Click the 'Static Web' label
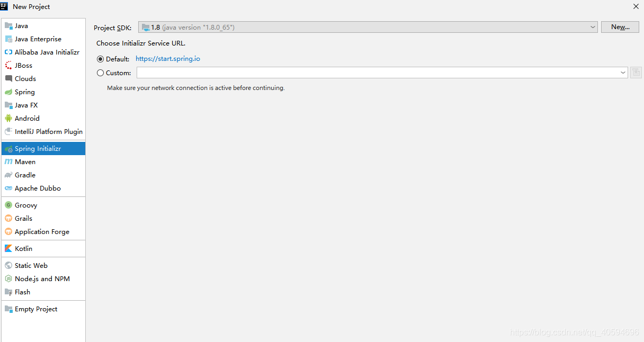This screenshot has height=342, width=644. 31,265
